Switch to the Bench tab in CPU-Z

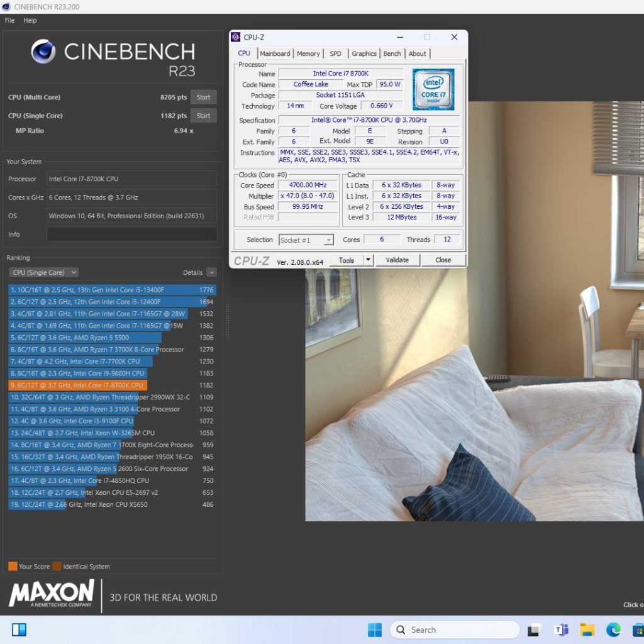click(392, 54)
